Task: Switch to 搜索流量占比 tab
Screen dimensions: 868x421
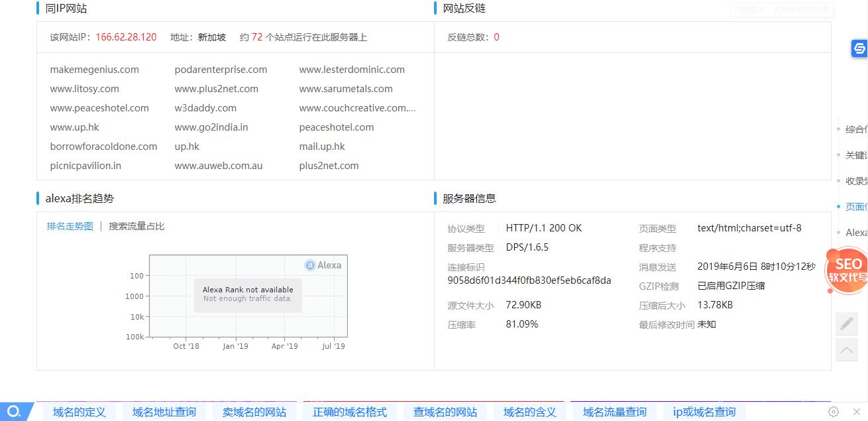Action: (136, 226)
